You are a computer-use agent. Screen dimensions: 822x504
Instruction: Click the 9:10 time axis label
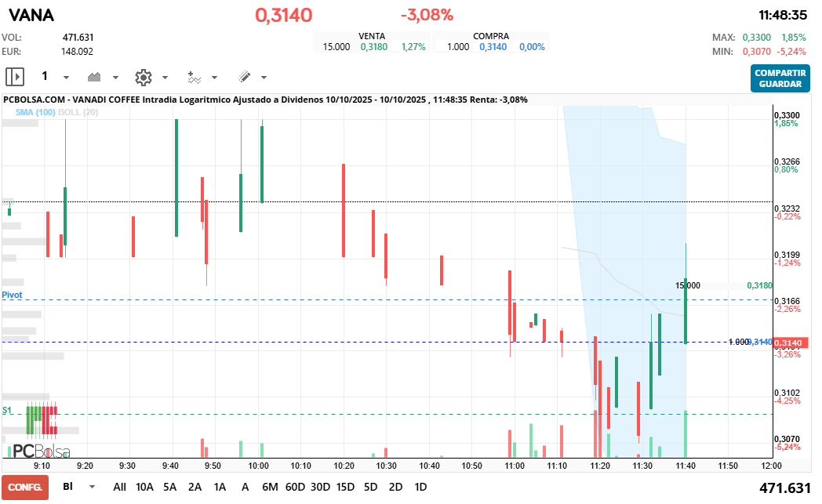click(x=42, y=466)
